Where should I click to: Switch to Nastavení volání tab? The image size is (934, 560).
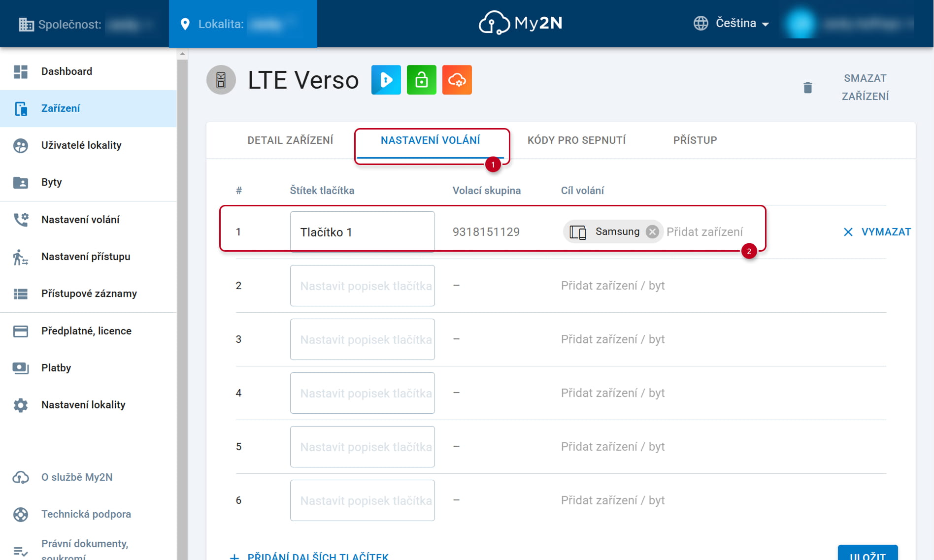point(431,140)
